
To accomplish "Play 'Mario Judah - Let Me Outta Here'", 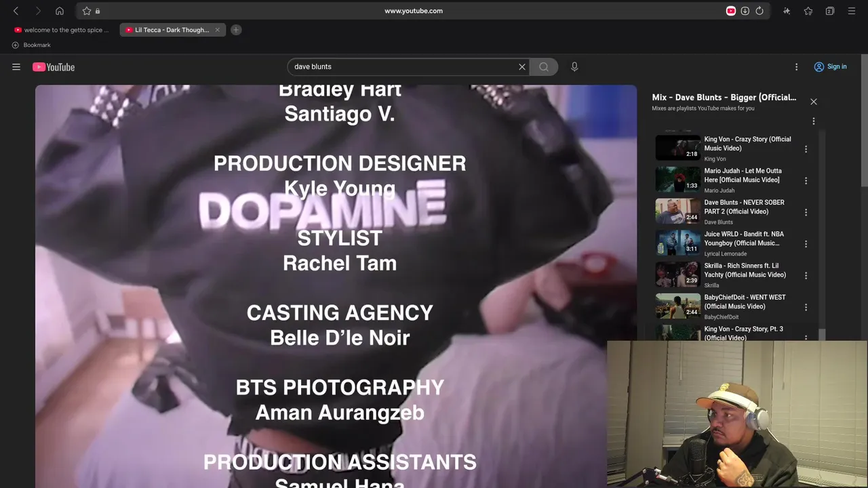I will click(x=743, y=176).
